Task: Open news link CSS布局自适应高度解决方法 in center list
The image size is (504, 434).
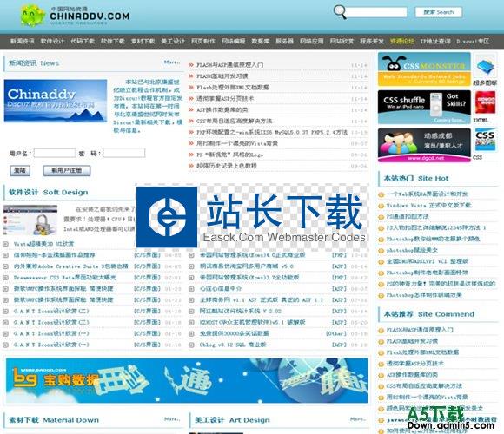Action: [x=235, y=121]
